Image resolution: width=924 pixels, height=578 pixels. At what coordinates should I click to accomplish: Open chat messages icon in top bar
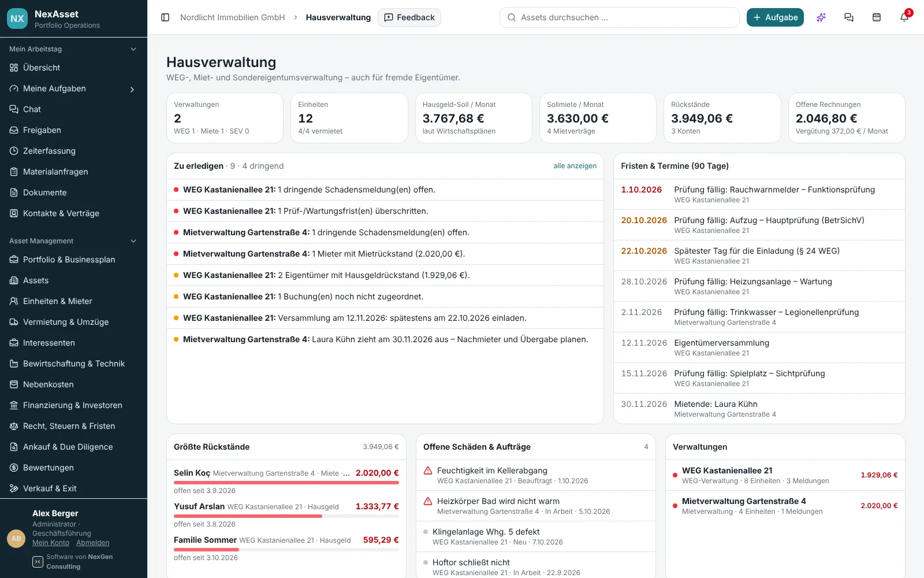pos(849,17)
